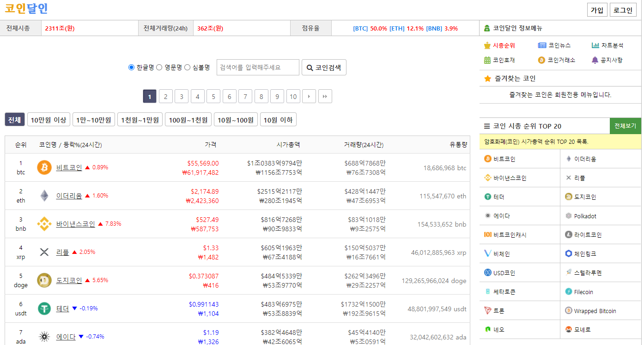This screenshot has width=644, height=345.
Task: Click the USD코인 icon in TOP 20
Action: (x=487, y=273)
